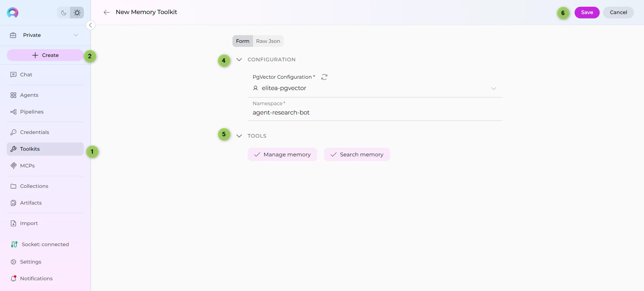Click the Socket: connected status
This screenshot has width=644, height=291.
click(40, 244)
